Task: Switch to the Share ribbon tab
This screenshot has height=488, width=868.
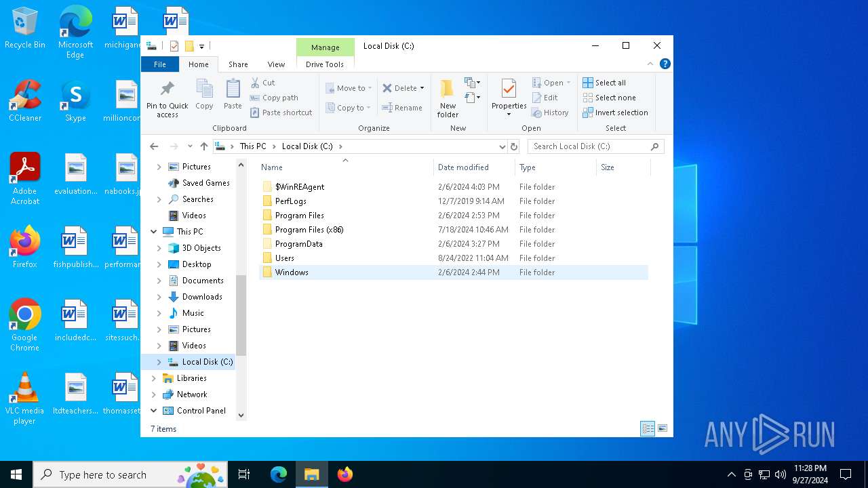Action: [x=238, y=64]
